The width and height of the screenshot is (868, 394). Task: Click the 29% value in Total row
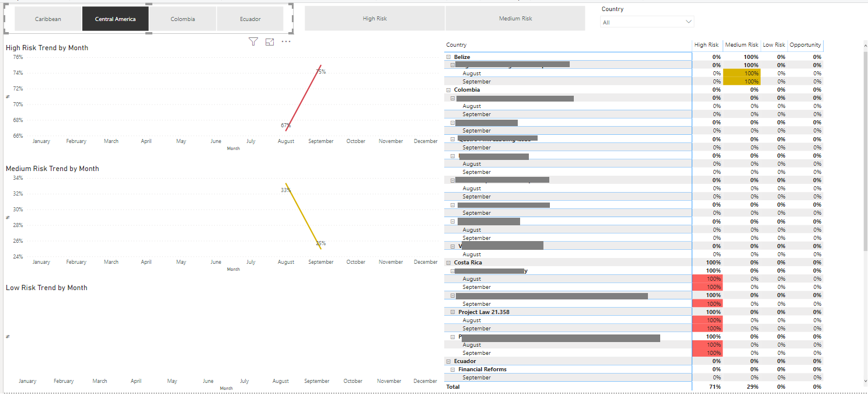coord(752,387)
